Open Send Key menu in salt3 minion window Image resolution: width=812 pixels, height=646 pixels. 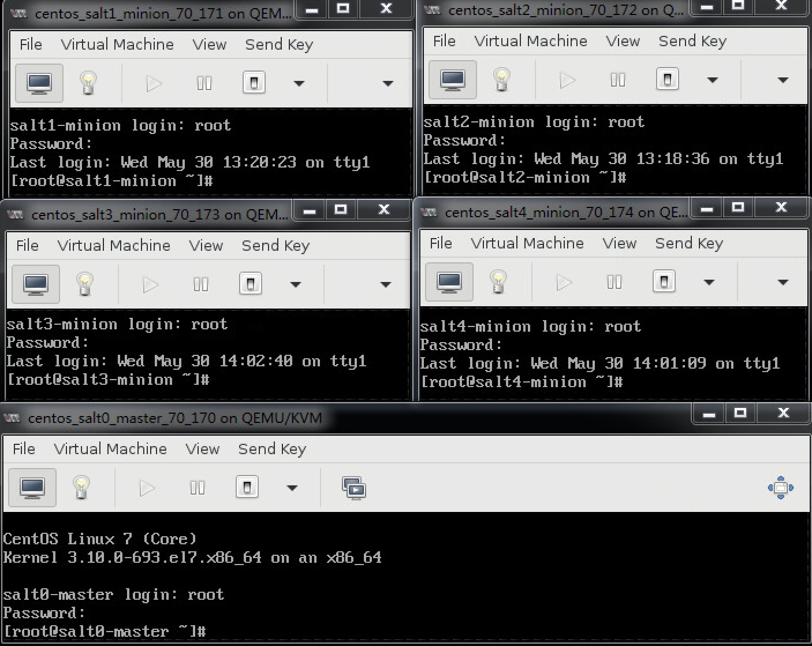click(x=275, y=246)
